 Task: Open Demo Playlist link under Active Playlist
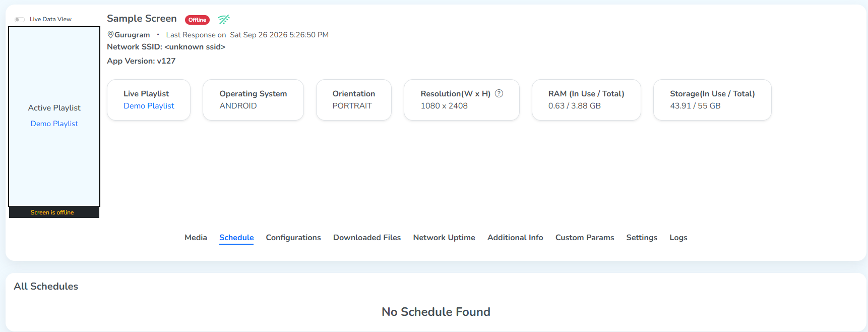(x=54, y=124)
